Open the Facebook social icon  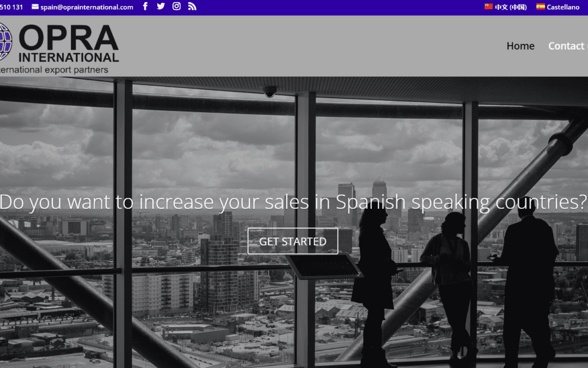[x=145, y=7]
